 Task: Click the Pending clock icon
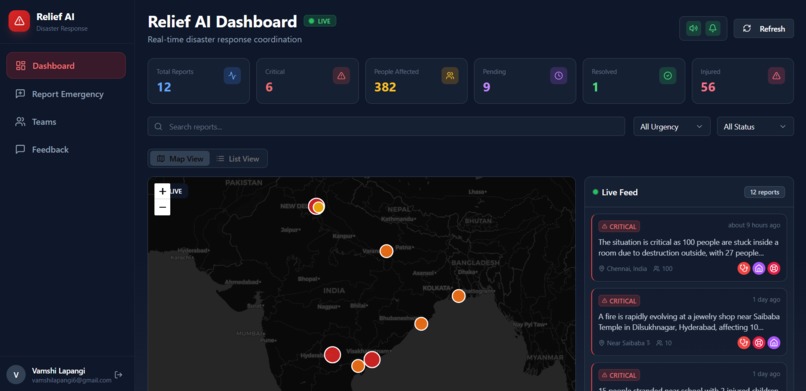(559, 76)
